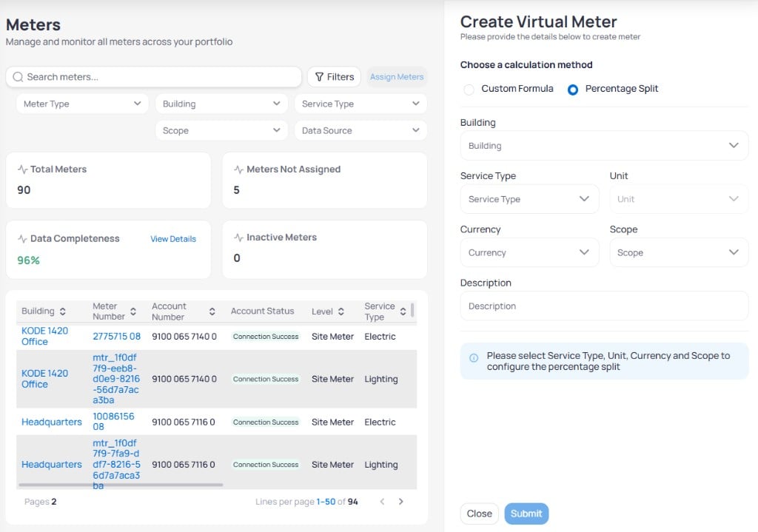Open the Scope filter dropdown
The width and height of the screenshot is (758, 532).
(221, 130)
